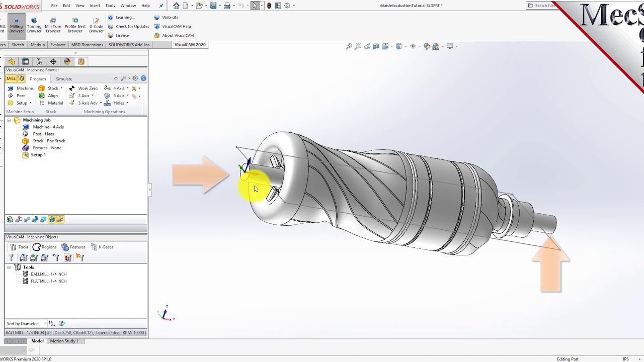The width and height of the screenshot is (644, 362).
Task: Click the Create/Edit Tool icon in Machining Objects
Action: tap(12, 258)
